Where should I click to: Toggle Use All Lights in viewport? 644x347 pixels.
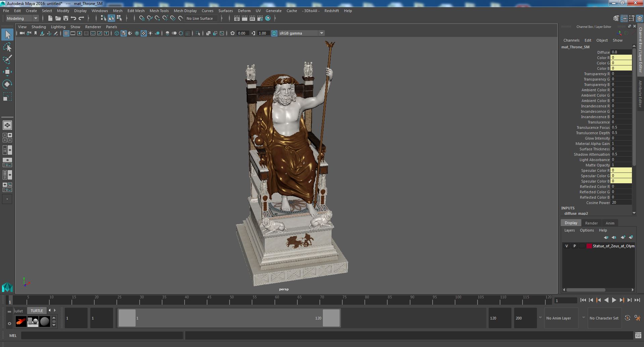tap(150, 33)
